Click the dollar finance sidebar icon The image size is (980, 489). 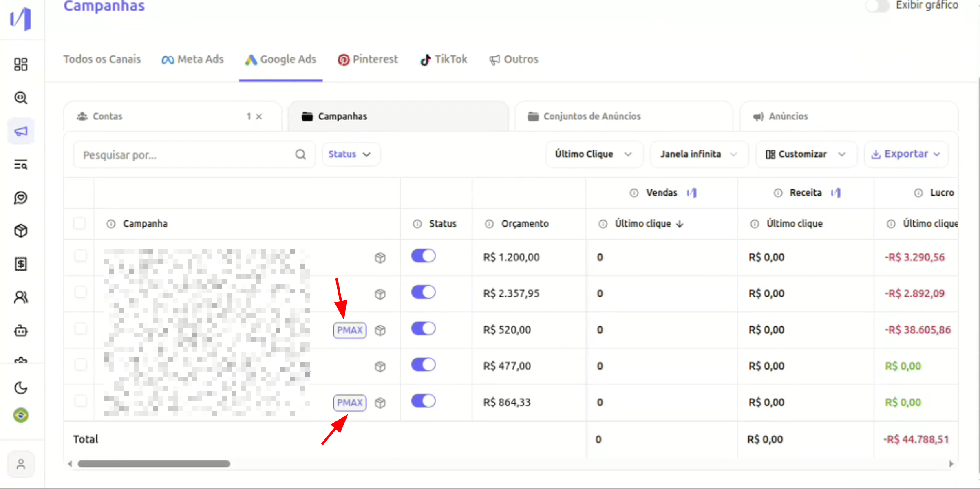(21, 264)
